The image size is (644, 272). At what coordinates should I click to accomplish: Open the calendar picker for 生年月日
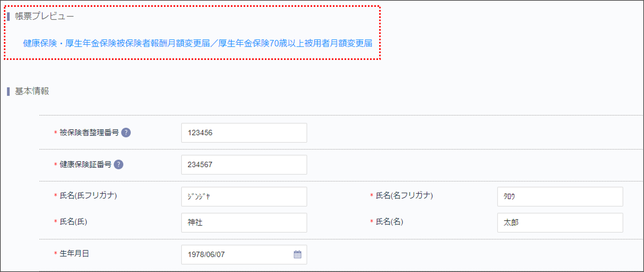point(297,255)
